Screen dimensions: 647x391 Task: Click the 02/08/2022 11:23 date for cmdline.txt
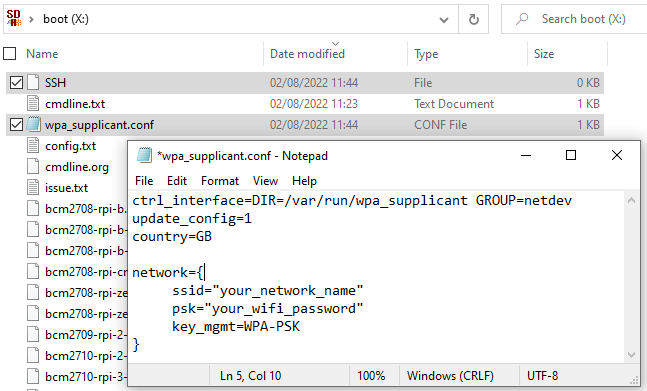point(314,104)
